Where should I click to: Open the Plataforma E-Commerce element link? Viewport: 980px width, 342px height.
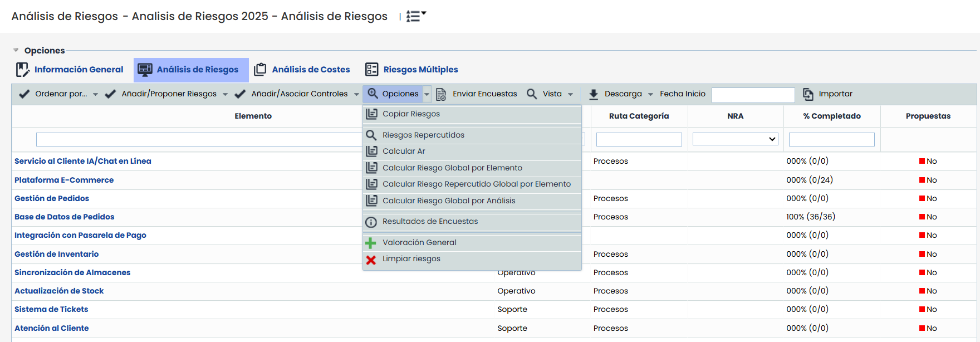(x=64, y=180)
